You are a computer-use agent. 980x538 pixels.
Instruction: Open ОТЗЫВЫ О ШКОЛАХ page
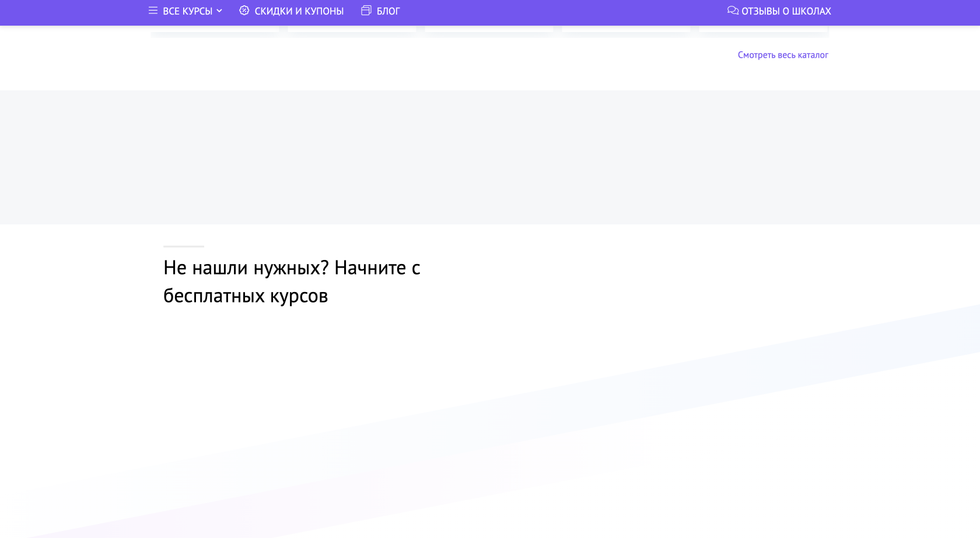pyautogui.click(x=786, y=11)
